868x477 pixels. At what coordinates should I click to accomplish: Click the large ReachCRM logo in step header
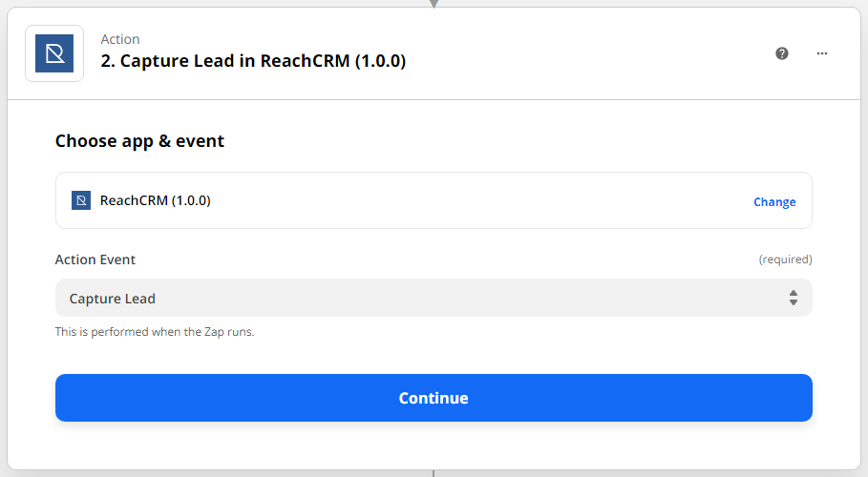point(54,53)
